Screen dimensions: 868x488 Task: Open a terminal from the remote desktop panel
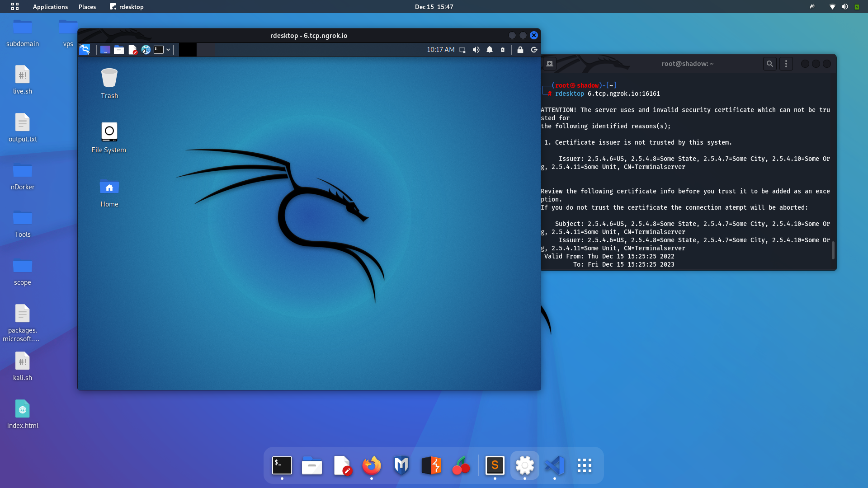click(x=159, y=50)
